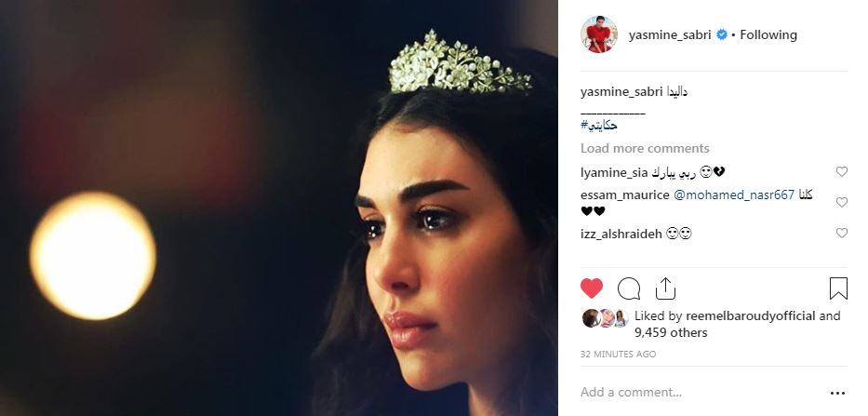Like the comment by lyamine_sia

(x=841, y=172)
